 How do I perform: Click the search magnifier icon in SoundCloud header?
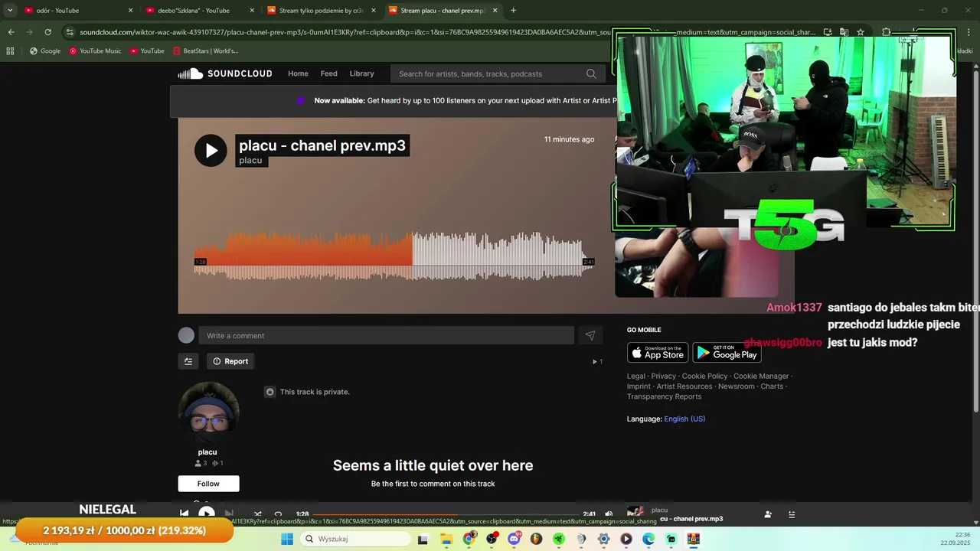click(x=591, y=73)
